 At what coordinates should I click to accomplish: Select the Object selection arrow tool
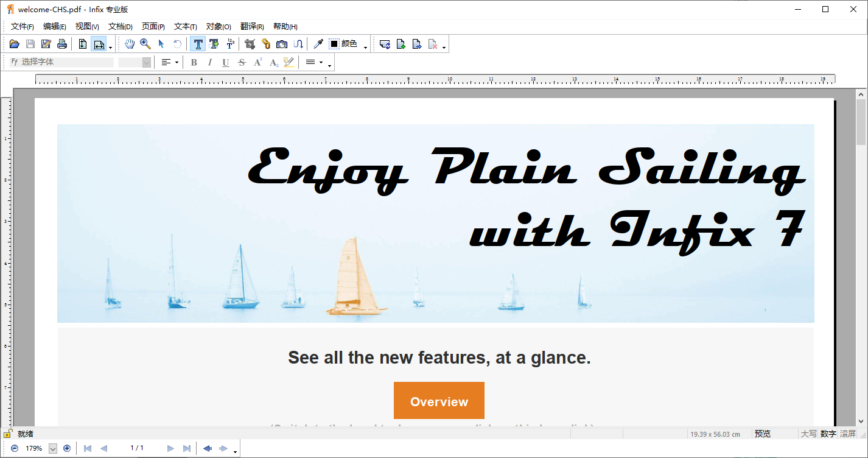(x=160, y=43)
